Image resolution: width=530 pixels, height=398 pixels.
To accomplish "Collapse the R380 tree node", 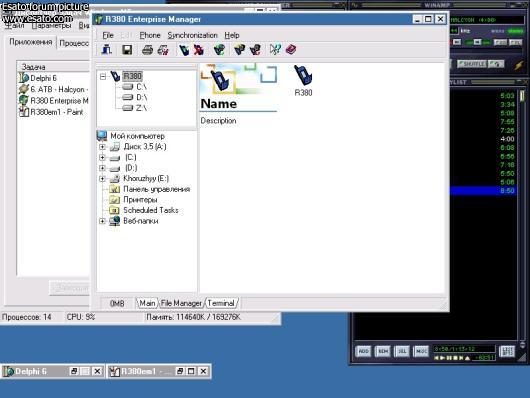I will tap(103, 77).
